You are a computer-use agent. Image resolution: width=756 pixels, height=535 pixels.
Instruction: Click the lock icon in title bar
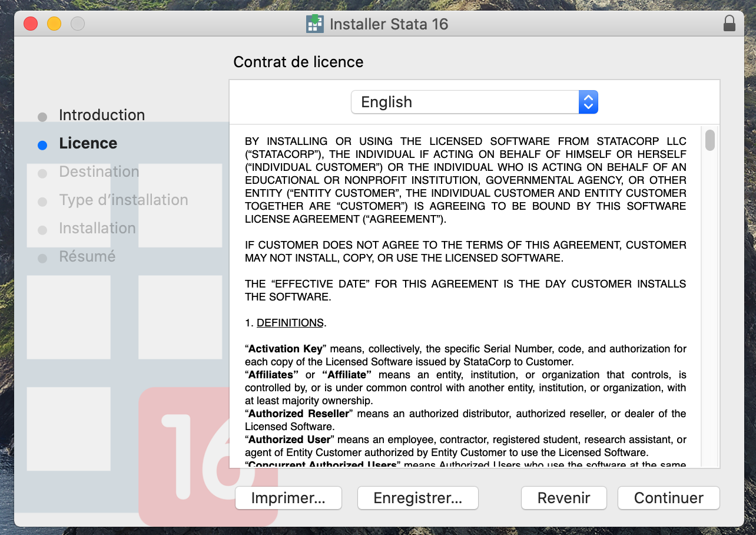(729, 24)
